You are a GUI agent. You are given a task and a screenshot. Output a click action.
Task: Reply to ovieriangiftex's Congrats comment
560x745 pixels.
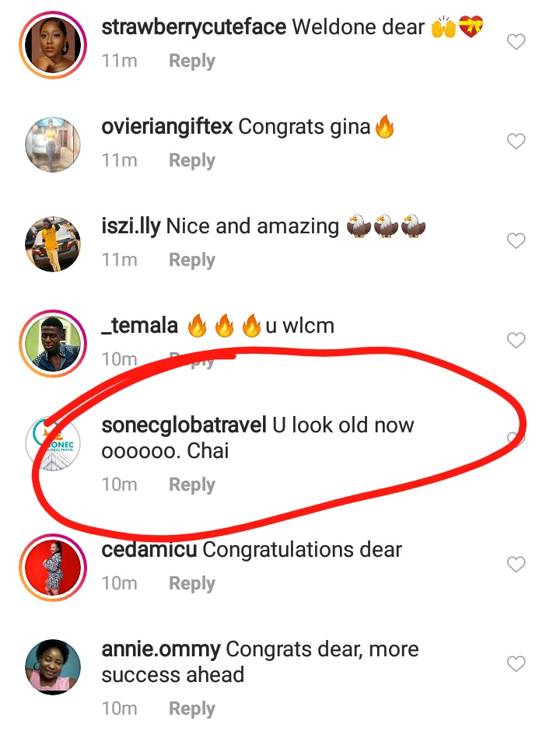[x=191, y=160]
